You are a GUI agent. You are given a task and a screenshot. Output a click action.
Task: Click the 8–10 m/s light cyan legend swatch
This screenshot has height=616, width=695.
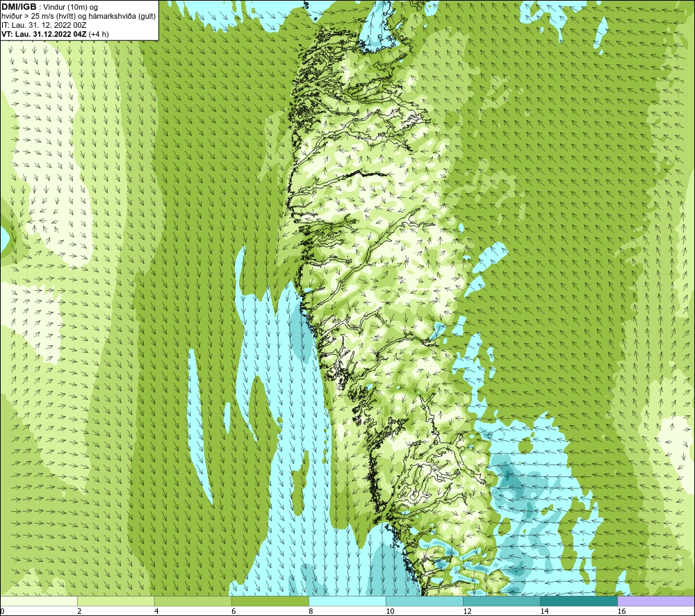(x=347, y=601)
